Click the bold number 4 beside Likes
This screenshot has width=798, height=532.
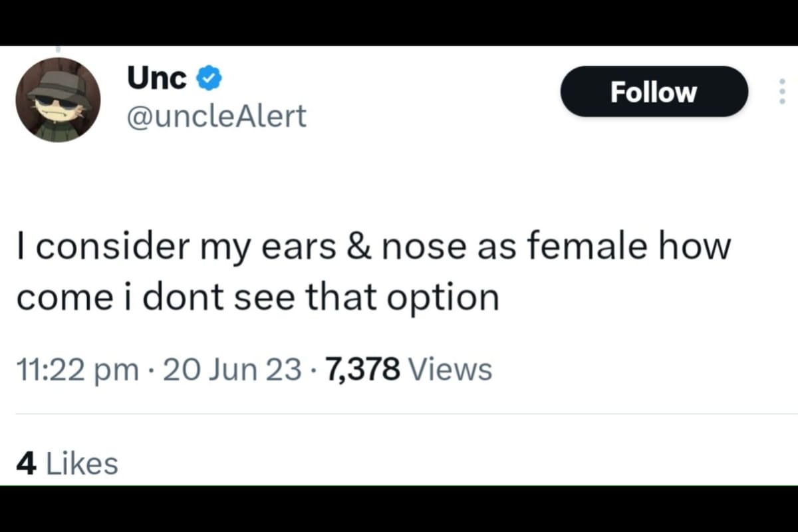(x=27, y=462)
